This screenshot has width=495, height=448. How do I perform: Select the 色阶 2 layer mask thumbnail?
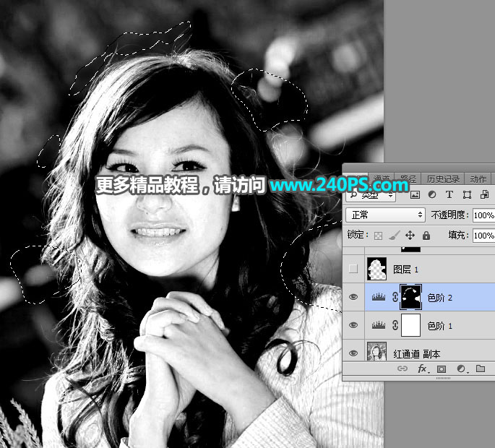pos(410,297)
